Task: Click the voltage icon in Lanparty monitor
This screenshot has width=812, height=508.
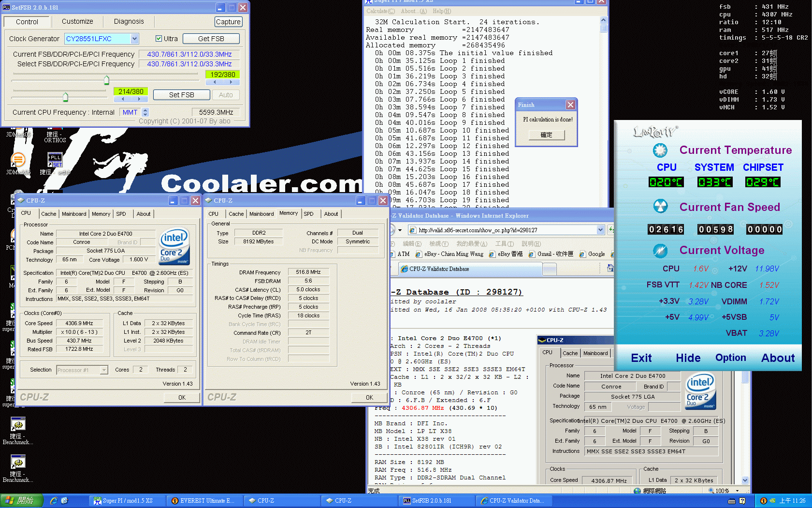Action: [660, 250]
